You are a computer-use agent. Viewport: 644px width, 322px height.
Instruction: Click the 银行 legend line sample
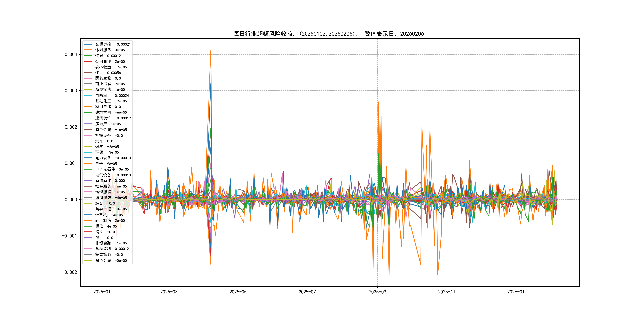click(x=88, y=238)
